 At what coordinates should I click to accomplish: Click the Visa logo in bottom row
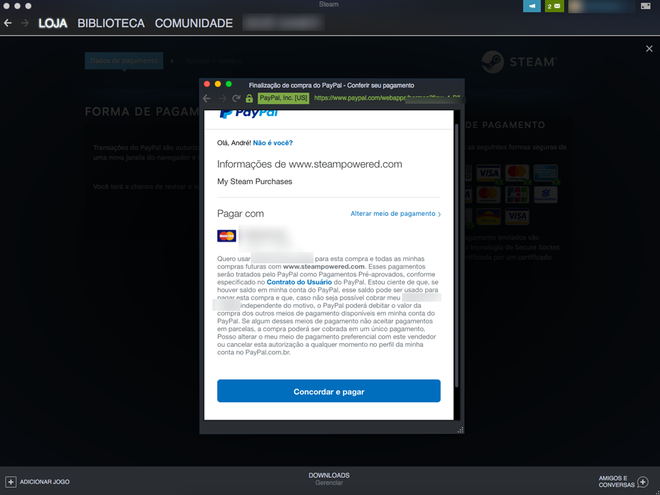click(x=517, y=216)
